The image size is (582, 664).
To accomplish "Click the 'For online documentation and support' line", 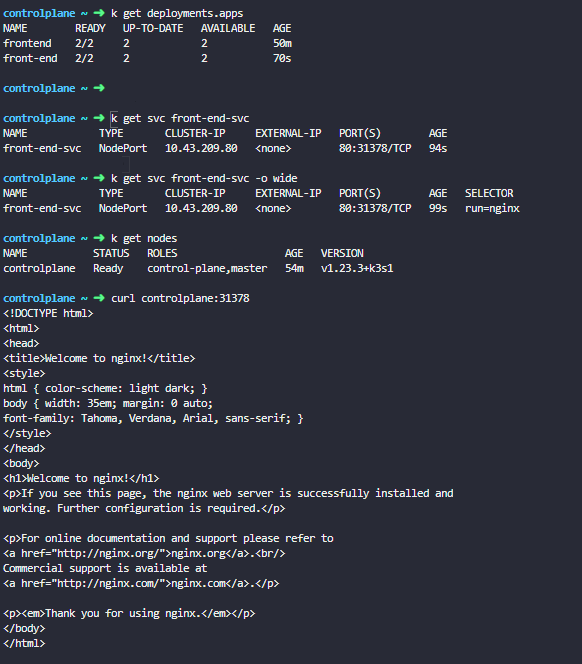I will [x=168, y=539].
